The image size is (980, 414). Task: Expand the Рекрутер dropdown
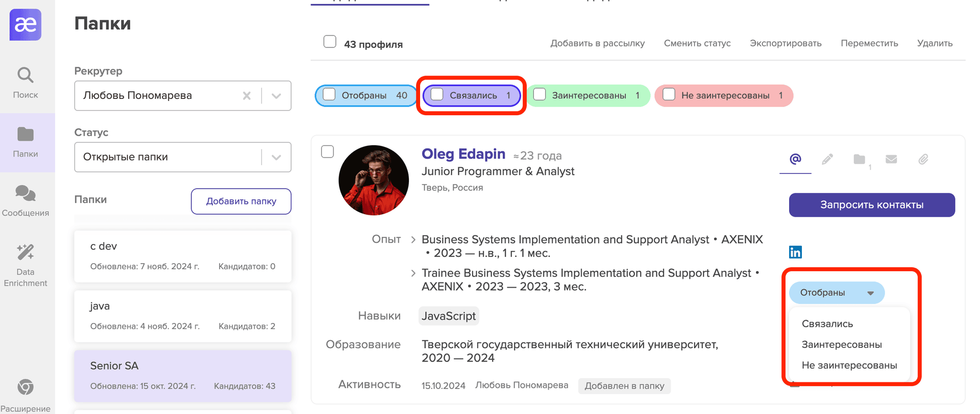[x=276, y=96]
